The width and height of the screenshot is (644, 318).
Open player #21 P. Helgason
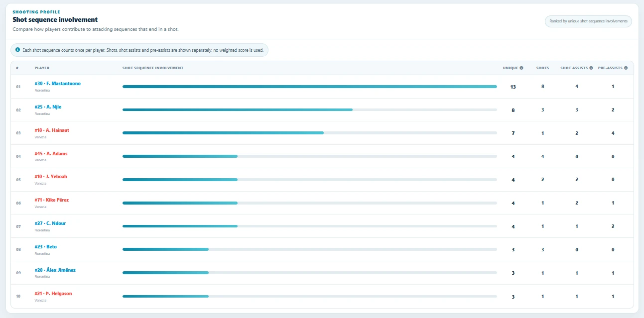[x=53, y=294]
